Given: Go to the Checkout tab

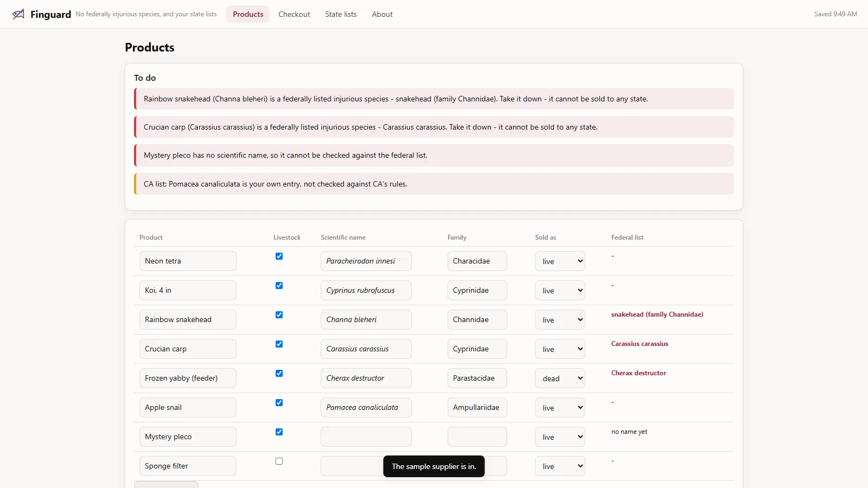Looking at the screenshot, I should 294,14.
